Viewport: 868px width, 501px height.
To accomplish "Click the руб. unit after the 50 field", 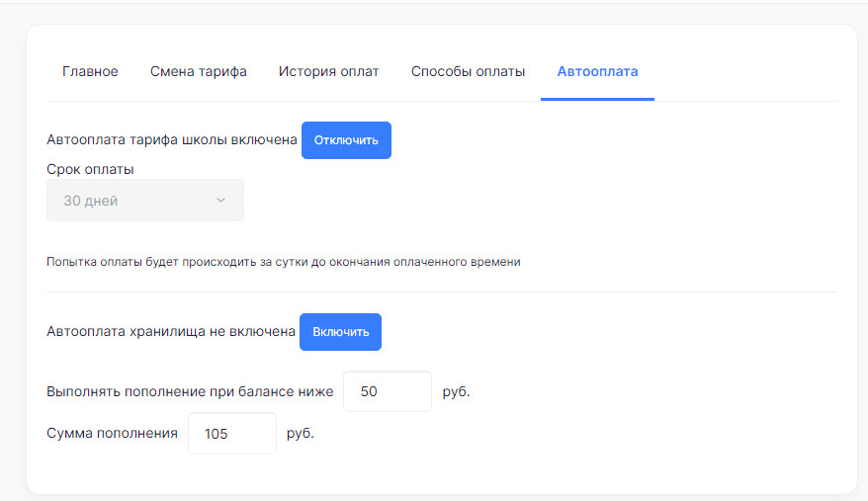I will [x=456, y=391].
